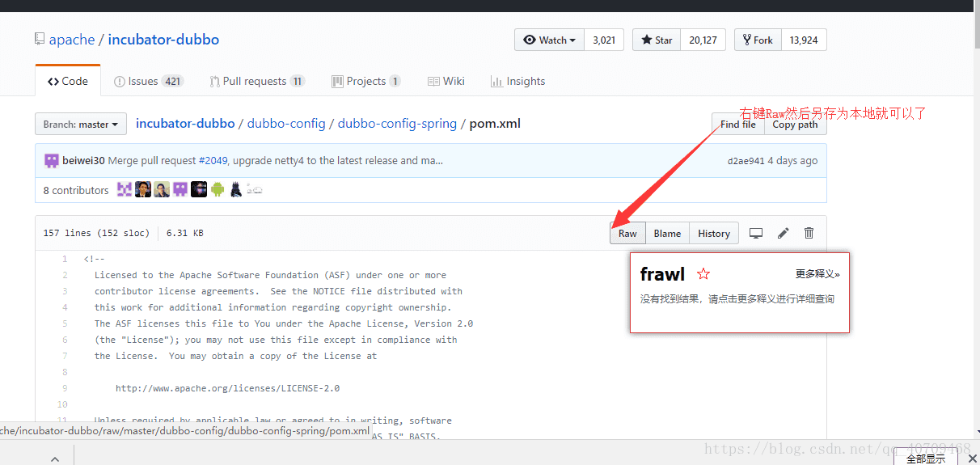Expand the Branch: master selector
Image resolution: width=980 pixels, height=465 pixels.
(81, 124)
